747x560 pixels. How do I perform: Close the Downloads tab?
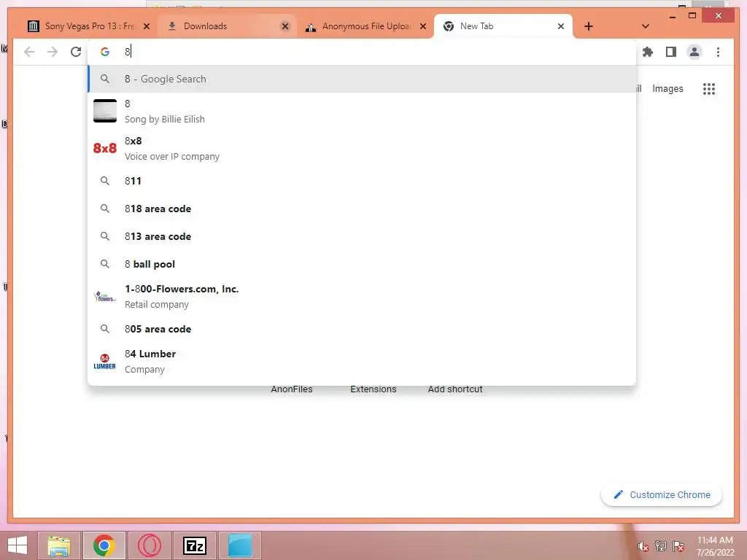coord(285,26)
